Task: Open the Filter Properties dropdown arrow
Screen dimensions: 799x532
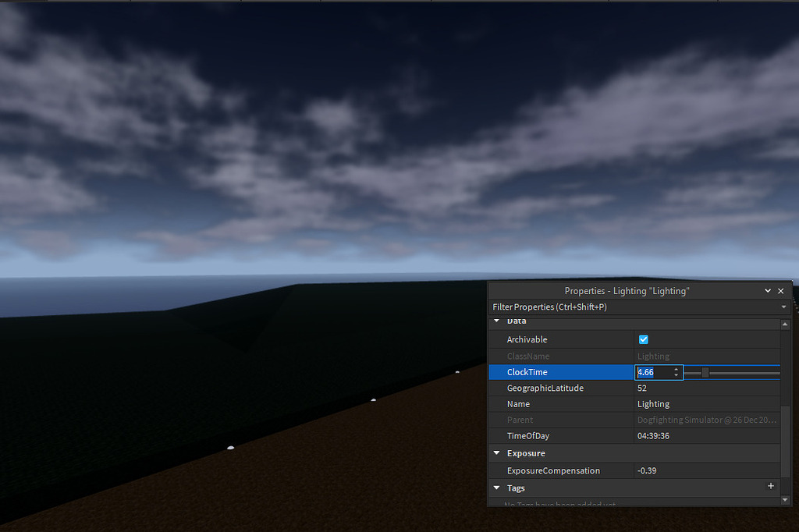Action: pos(783,307)
